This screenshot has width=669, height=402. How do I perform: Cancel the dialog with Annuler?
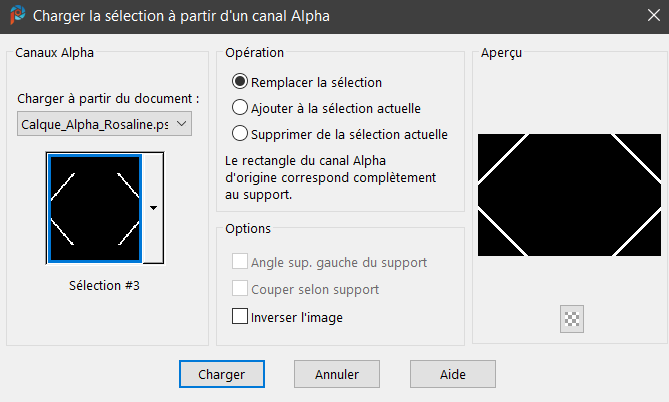(x=337, y=374)
